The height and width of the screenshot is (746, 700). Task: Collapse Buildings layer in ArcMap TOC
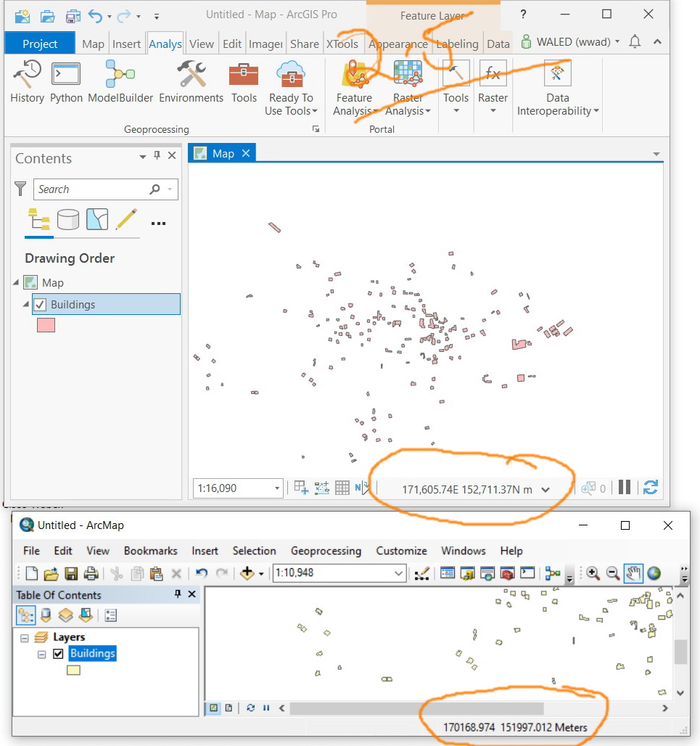click(42, 654)
